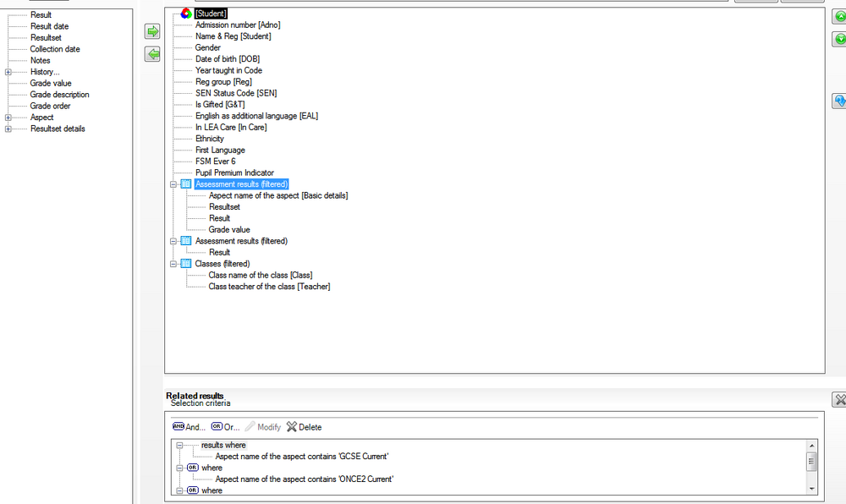846x504 pixels.
Task: Select the Pupil Premium Indicator field
Action: (234, 173)
